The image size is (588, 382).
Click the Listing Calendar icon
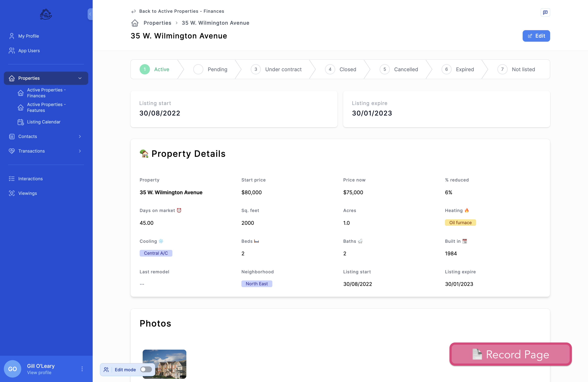(x=20, y=122)
